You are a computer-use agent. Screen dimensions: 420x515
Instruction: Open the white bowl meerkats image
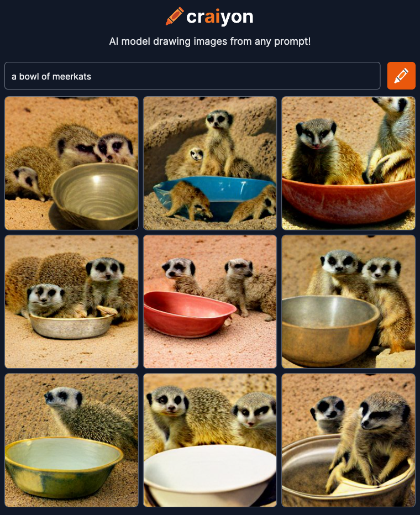(210, 440)
